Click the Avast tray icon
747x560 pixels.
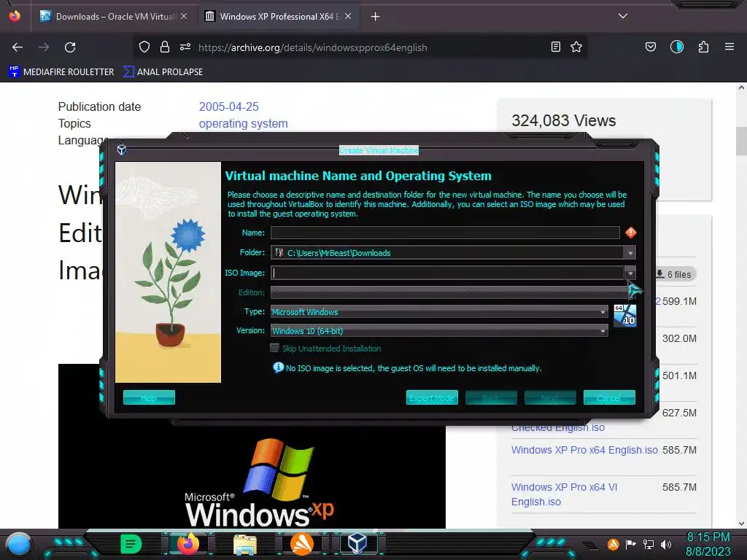tap(613, 544)
